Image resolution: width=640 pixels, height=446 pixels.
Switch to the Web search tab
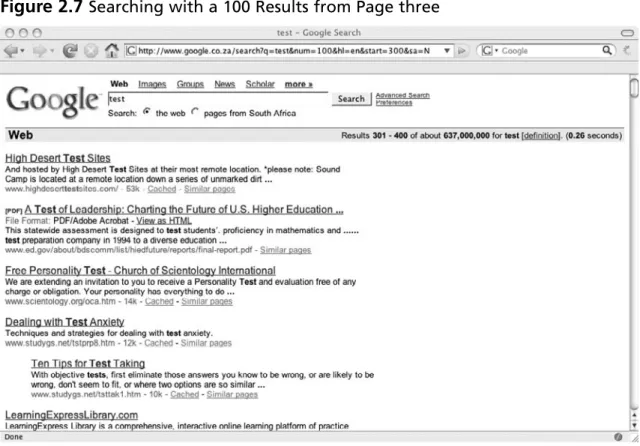tap(119, 84)
